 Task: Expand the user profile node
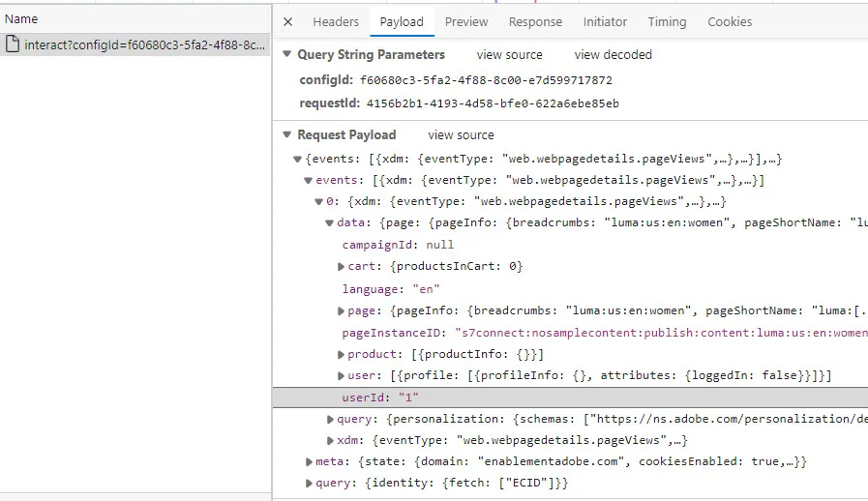341,376
